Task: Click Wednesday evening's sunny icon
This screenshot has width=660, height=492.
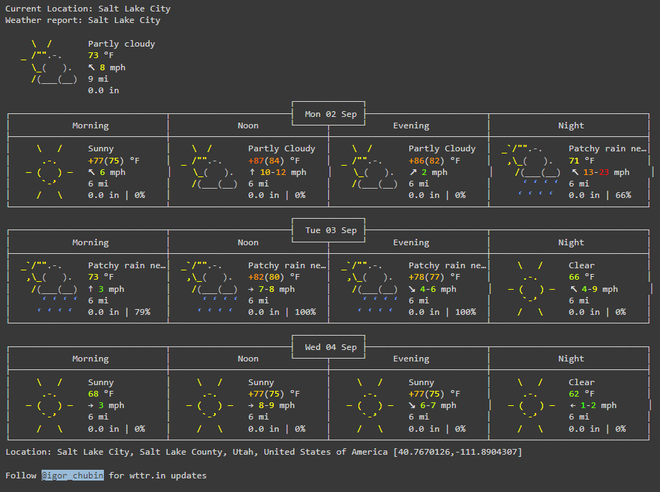Action: coord(370,405)
